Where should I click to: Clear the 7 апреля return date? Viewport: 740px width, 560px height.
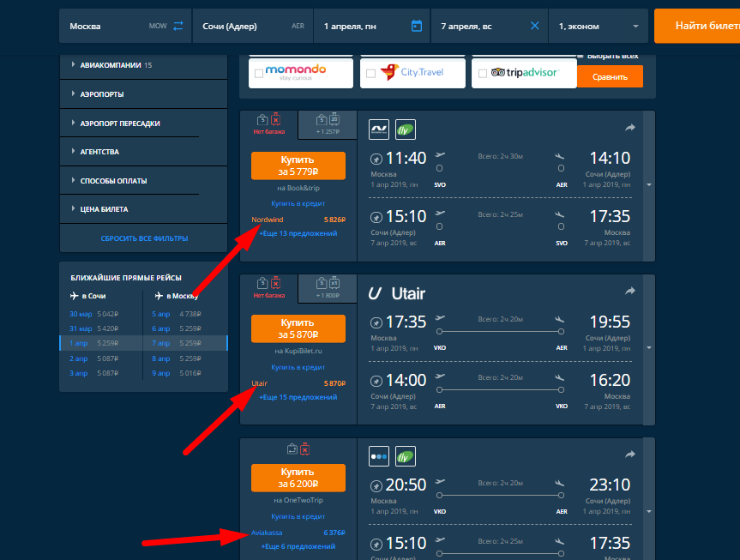click(x=535, y=26)
